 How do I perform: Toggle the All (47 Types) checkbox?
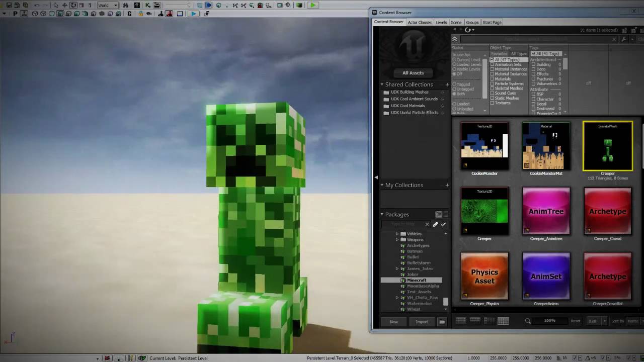click(x=492, y=59)
